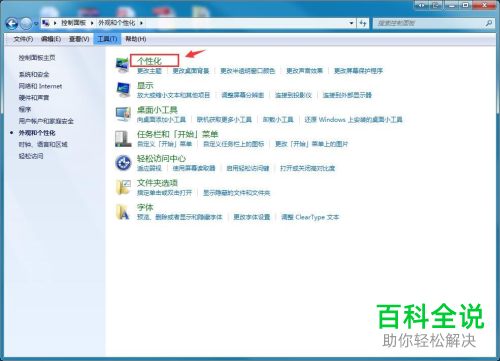Click 调整 ClearType 文本 link
The image size is (500, 361).
click(310, 217)
